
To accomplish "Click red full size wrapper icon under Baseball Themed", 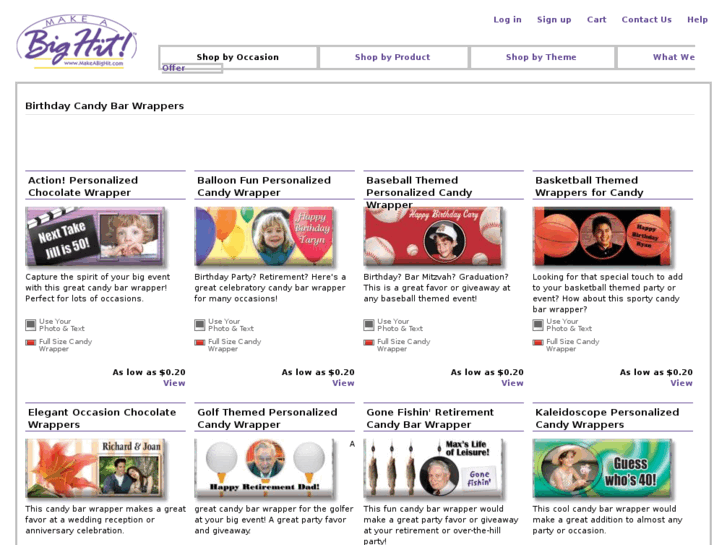I will click(x=369, y=343).
